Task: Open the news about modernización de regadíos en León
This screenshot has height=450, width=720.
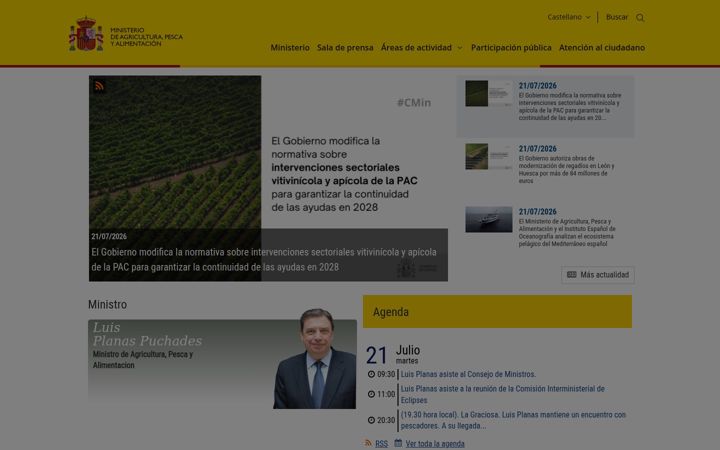Action: coord(566,169)
